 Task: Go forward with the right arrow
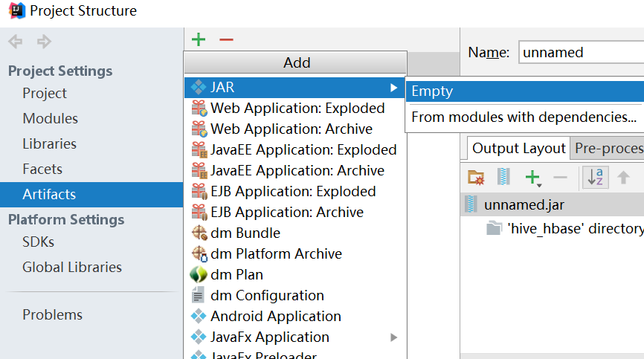coord(44,42)
